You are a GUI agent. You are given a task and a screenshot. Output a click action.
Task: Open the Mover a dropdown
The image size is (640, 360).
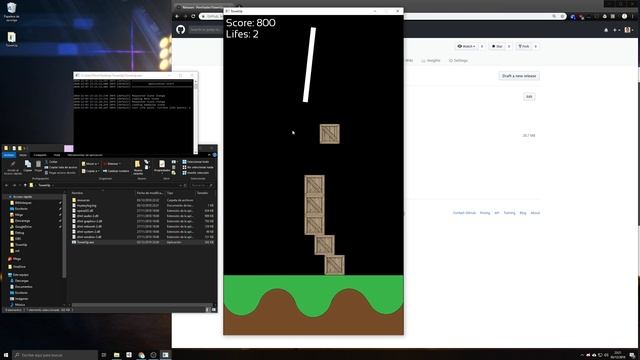click(x=90, y=164)
